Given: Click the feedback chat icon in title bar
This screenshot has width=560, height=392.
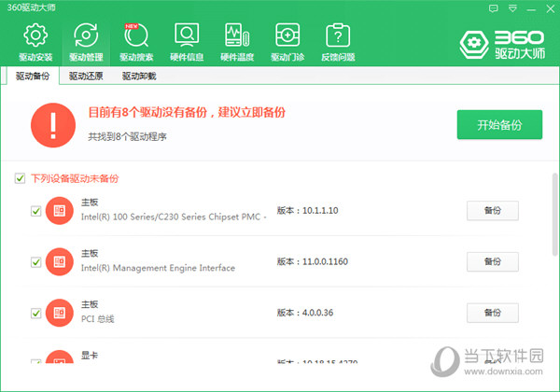Looking at the screenshot, I should point(493,8).
